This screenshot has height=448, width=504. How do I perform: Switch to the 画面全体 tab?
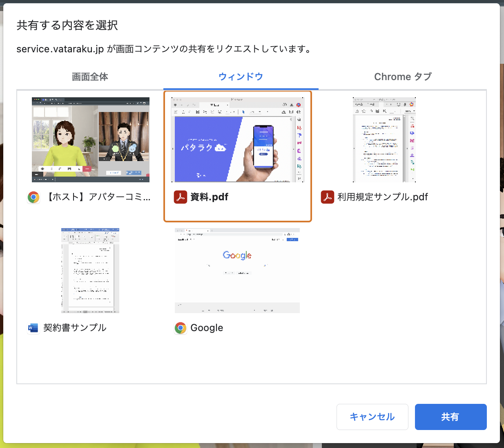tap(90, 77)
